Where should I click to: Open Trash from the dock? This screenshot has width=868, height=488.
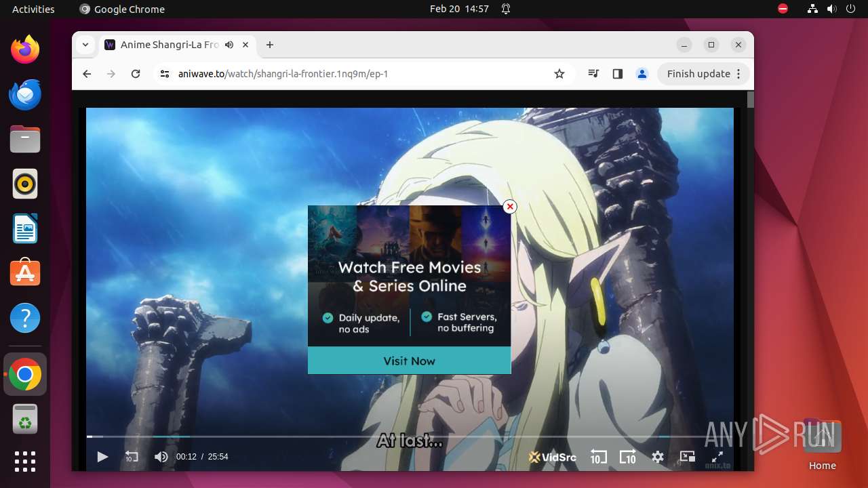[25, 419]
